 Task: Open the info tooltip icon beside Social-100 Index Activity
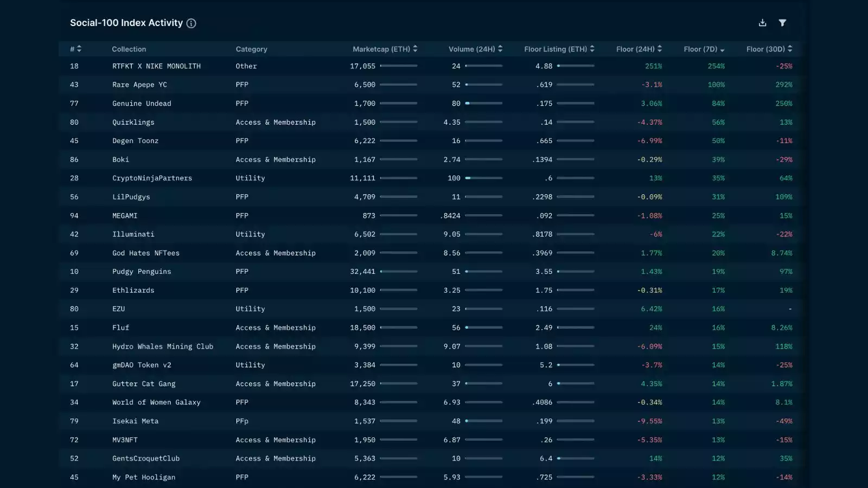[x=191, y=23]
